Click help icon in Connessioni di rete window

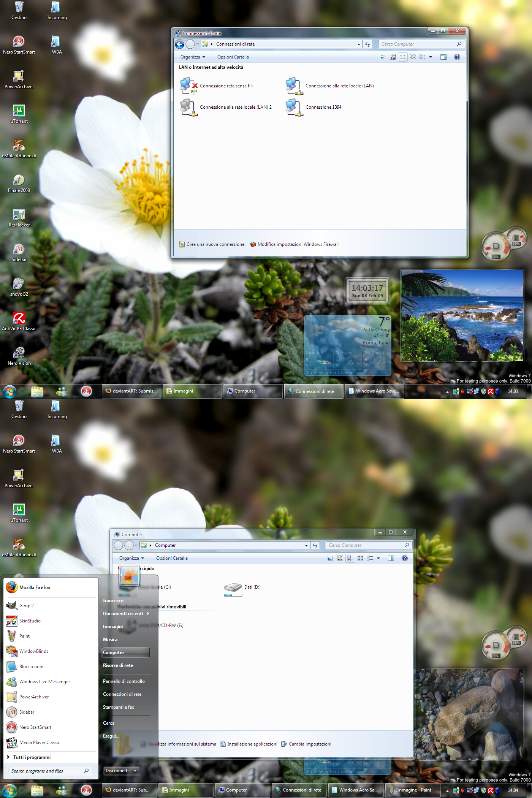[x=457, y=57]
